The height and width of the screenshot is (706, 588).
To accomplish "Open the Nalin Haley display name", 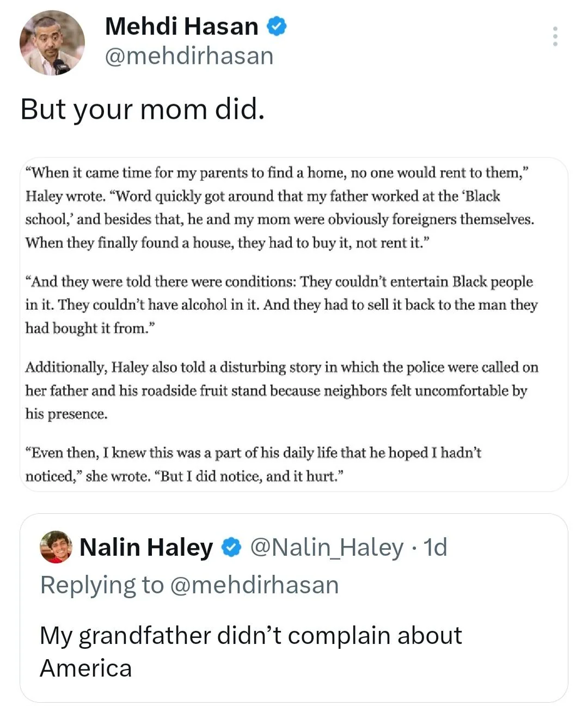I will click(x=146, y=547).
